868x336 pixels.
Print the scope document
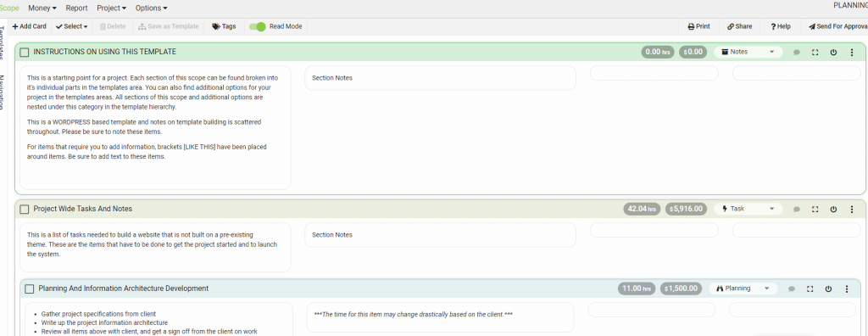pyautogui.click(x=699, y=26)
